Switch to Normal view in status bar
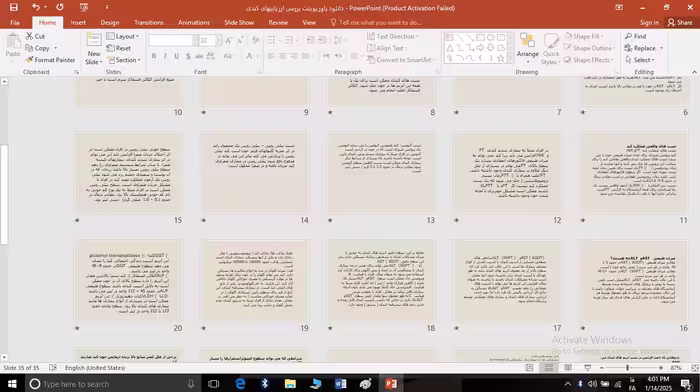 pos(529,368)
